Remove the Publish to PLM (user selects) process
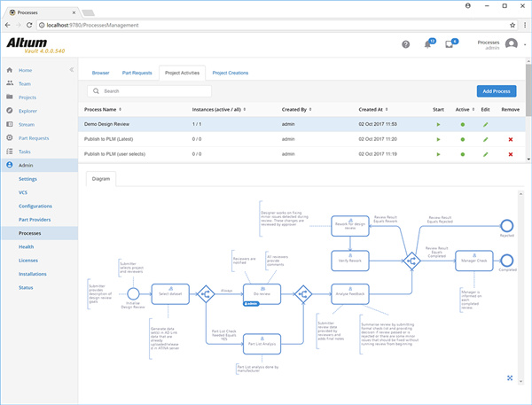This screenshot has height=405, width=532. (510, 154)
